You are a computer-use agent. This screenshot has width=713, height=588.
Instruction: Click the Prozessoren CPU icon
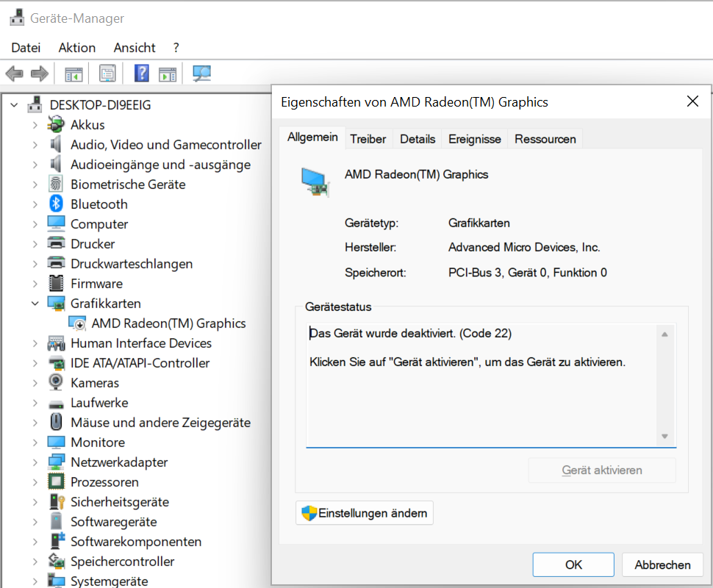pyautogui.click(x=56, y=481)
